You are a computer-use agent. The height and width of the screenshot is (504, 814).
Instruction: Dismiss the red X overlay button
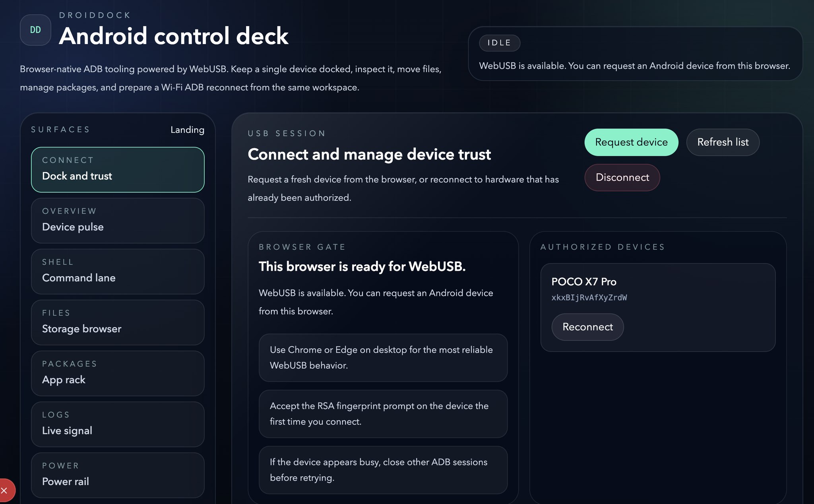click(x=5, y=490)
